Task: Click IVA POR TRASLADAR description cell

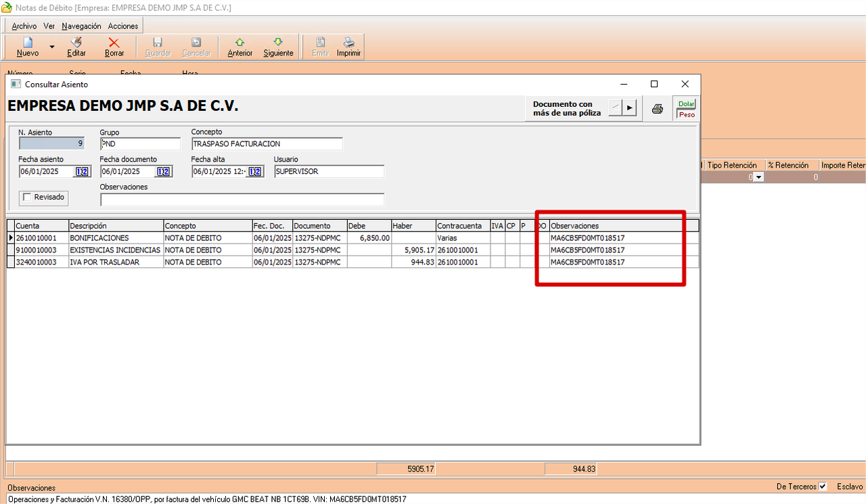Action: coord(116,262)
